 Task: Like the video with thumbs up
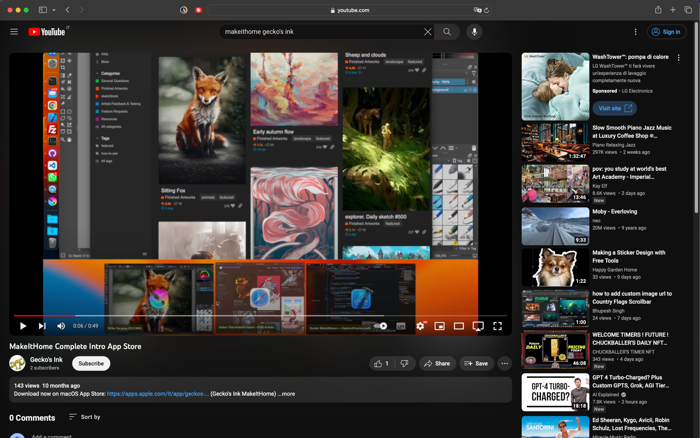point(382,363)
